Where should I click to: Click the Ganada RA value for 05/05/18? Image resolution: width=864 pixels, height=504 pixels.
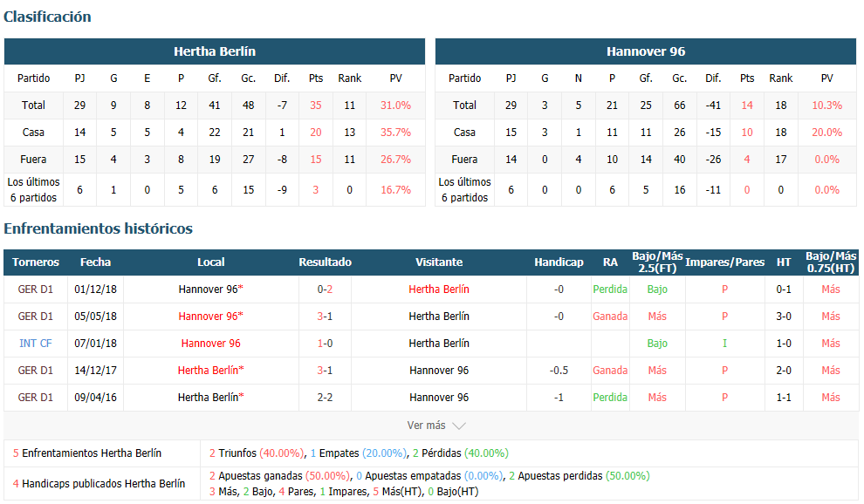610,317
